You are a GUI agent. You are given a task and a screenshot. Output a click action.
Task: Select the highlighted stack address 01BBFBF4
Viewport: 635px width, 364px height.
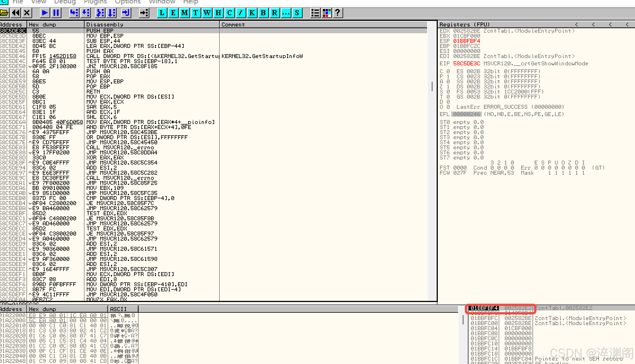click(x=484, y=308)
